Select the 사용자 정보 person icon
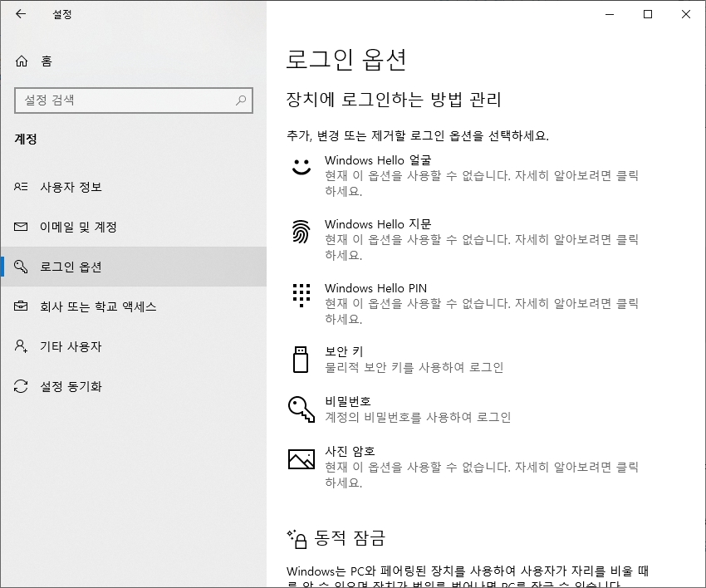Screen dimensions: 706x588 21,186
